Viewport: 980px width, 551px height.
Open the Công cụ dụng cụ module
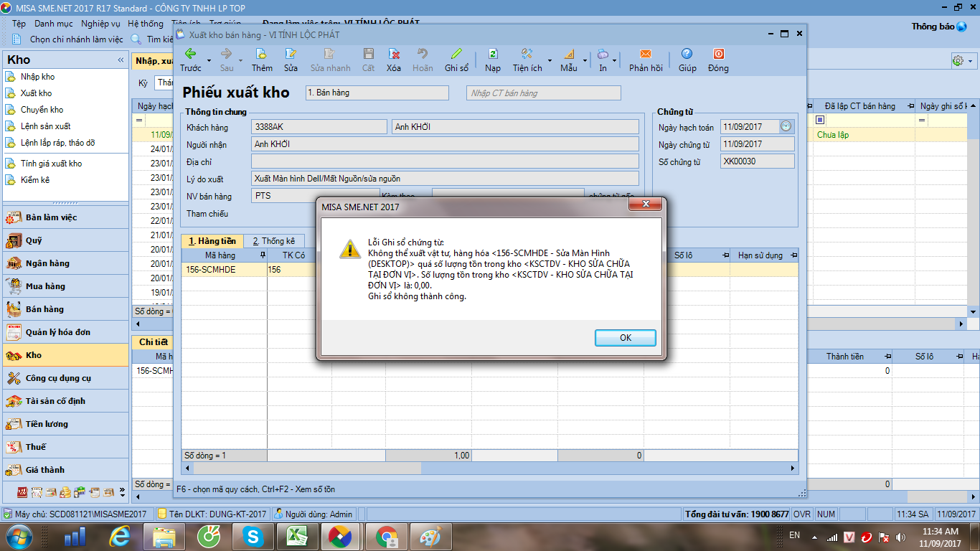click(x=66, y=378)
